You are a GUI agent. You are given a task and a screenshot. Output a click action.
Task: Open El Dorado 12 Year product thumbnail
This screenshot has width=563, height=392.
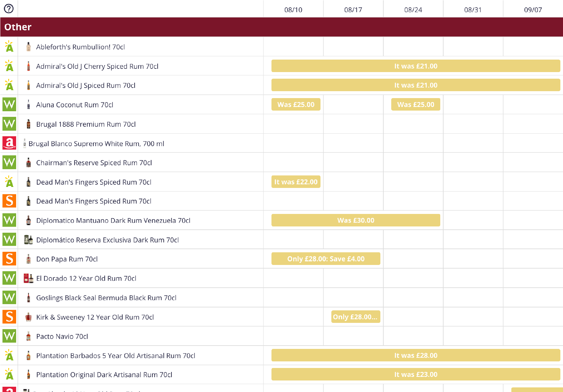[29, 278]
